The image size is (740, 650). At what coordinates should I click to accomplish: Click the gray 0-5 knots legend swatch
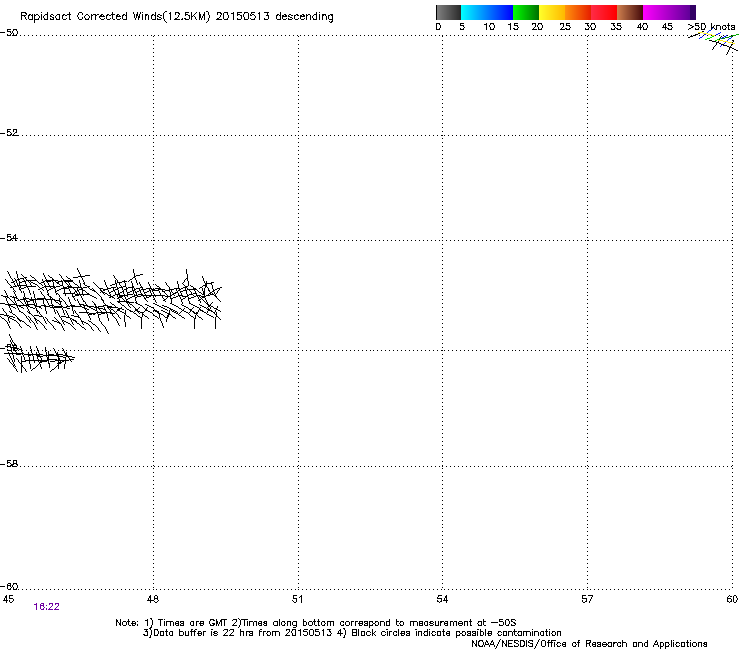(x=448, y=12)
